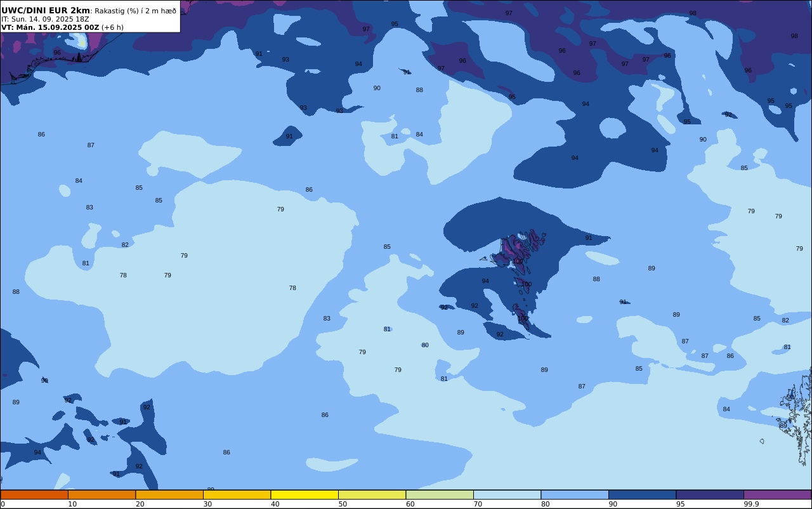The height and width of the screenshot is (509, 812).
Task: Click the 0–10 dark orange legend swatch
Action: point(34,494)
